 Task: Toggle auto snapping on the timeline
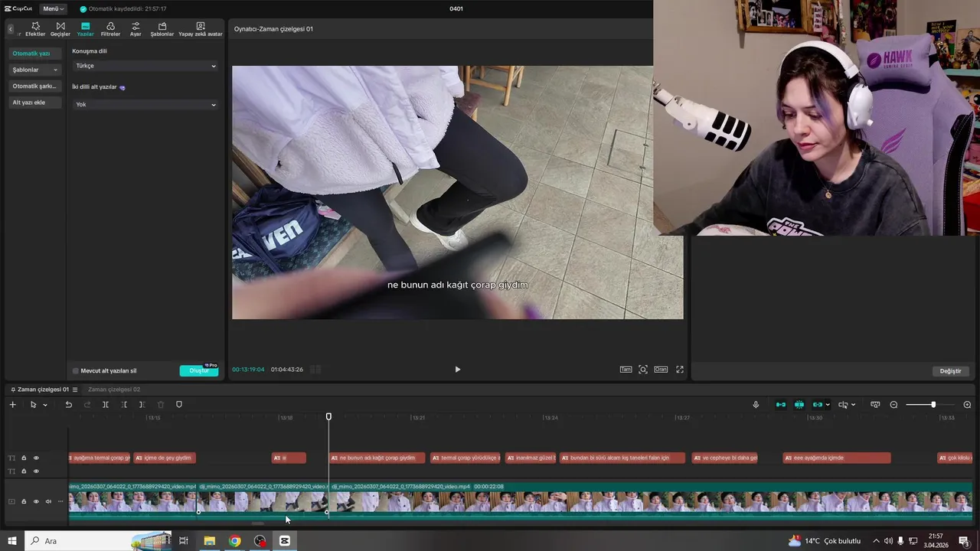[799, 405]
